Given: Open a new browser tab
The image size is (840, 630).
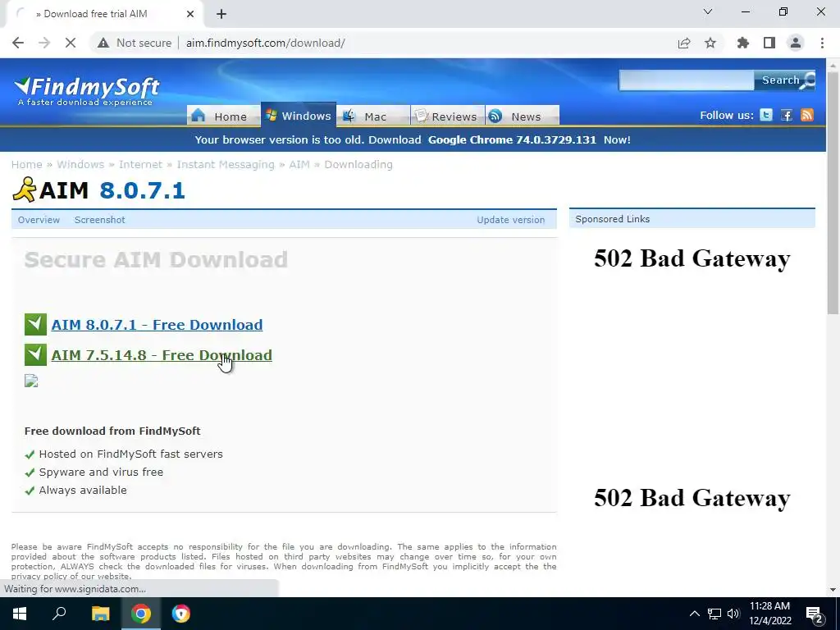Looking at the screenshot, I should [221, 14].
